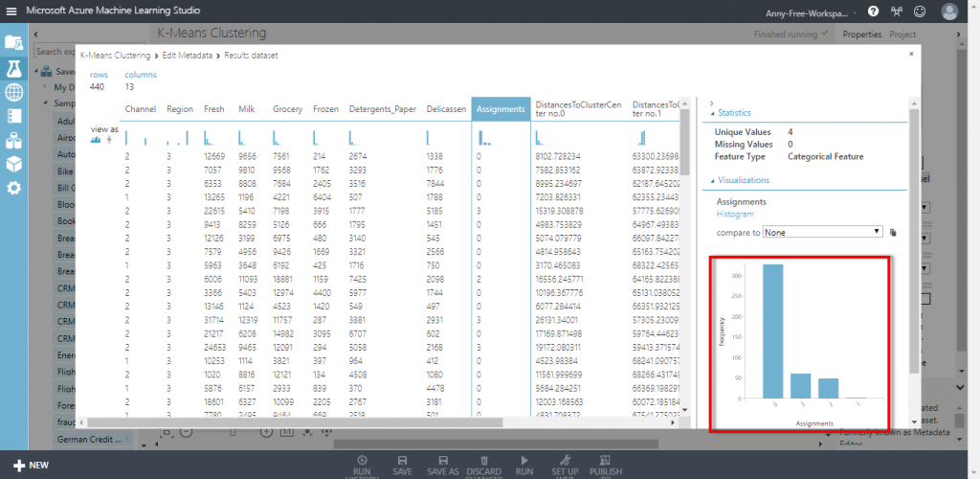
Task: Click the Assignments column mini histogram
Action: (x=485, y=138)
